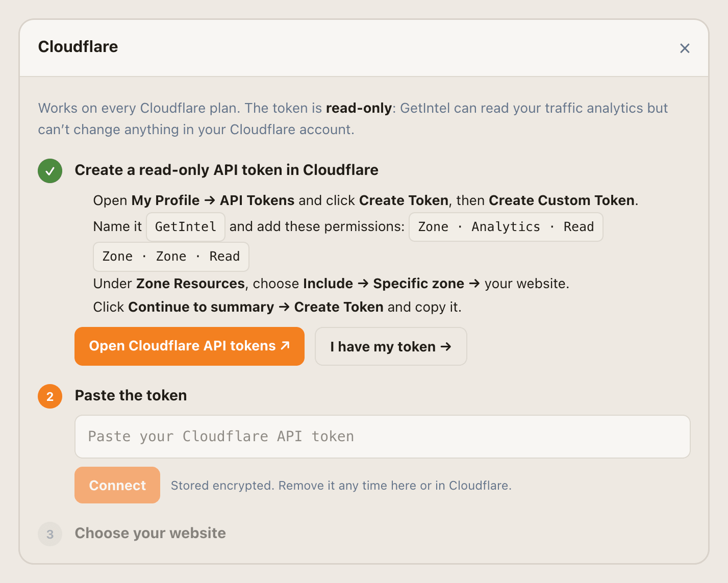Click the Stored encrypted notice text
Viewport: 728px width, 583px height.
pos(341,486)
